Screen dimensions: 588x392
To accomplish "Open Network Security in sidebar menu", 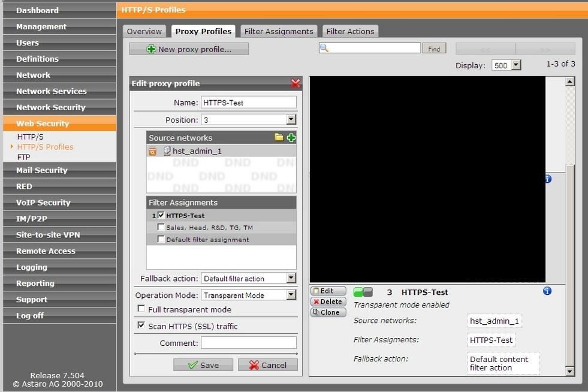I will coord(51,107).
